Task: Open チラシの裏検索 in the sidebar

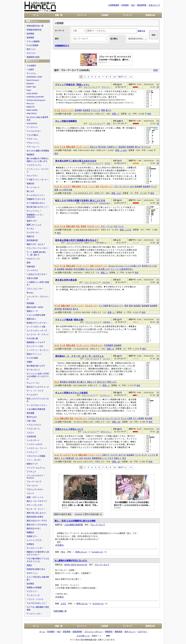Action: pos(33,42)
